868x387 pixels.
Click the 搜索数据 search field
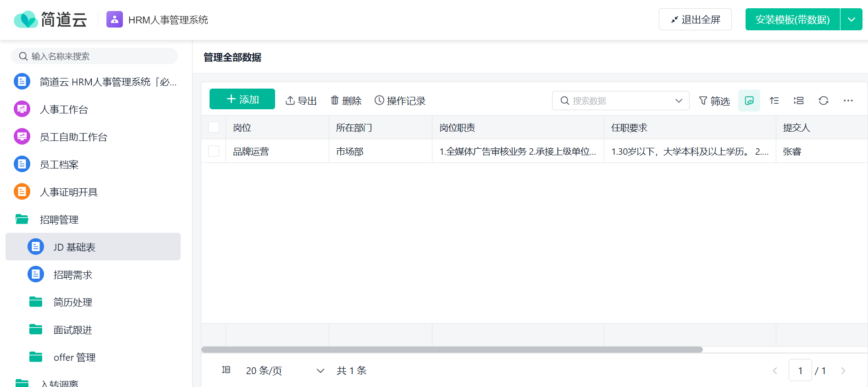[621, 101]
